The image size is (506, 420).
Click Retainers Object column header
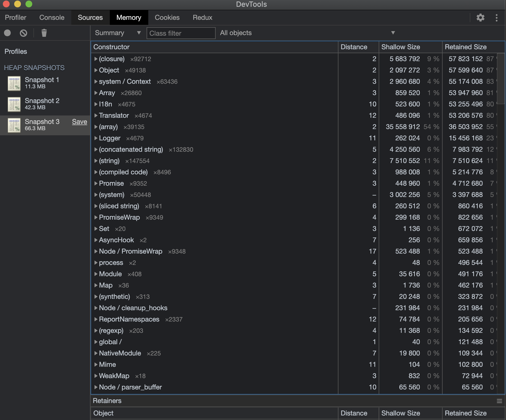pyautogui.click(x=214, y=413)
